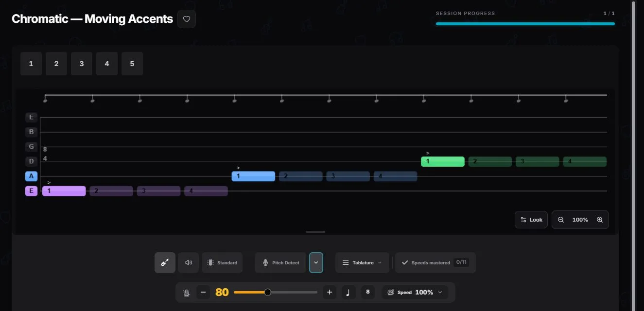This screenshot has width=644, height=311.
Task: Click the blue accented note 1
Action: 253,176
